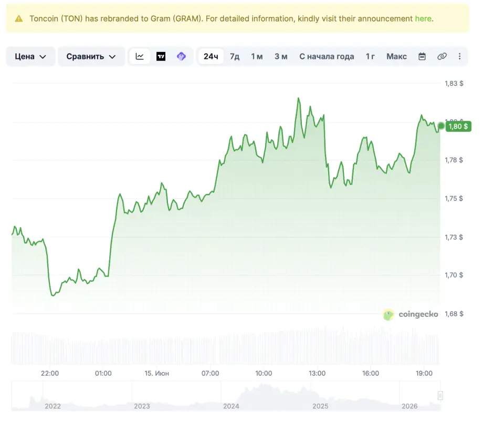Click the yellow warning triangle icon
Viewport: 504px width, 422px height.
pyautogui.click(x=19, y=18)
